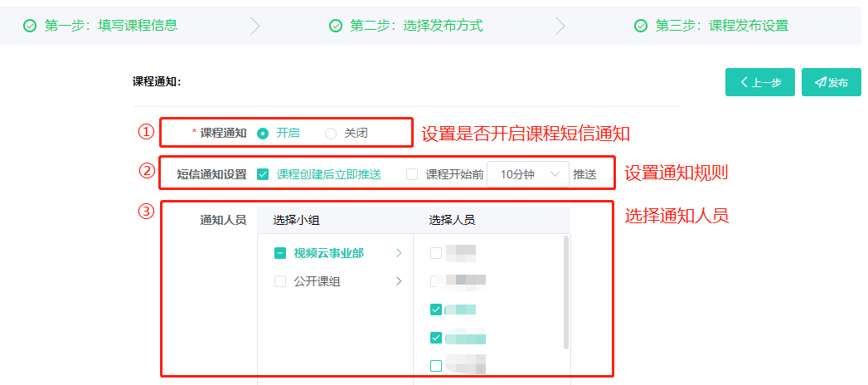Screen dimensions: 868x385
Task: Click the 发布 button
Action: (x=832, y=82)
